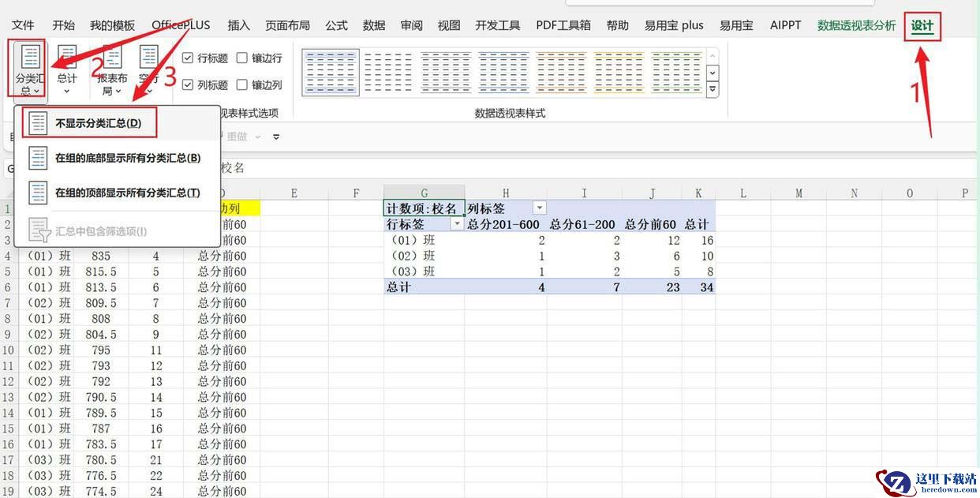This screenshot has width=980, height=498.
Task: Switch to the 易用宝 plus tab
Action: click(x=674, y=25)
